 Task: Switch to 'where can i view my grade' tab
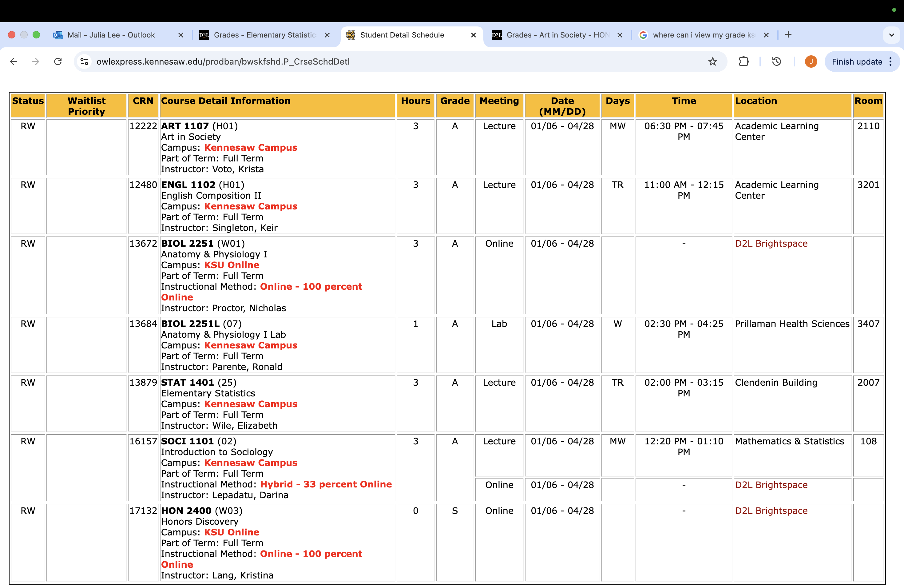tap(704, 35)
